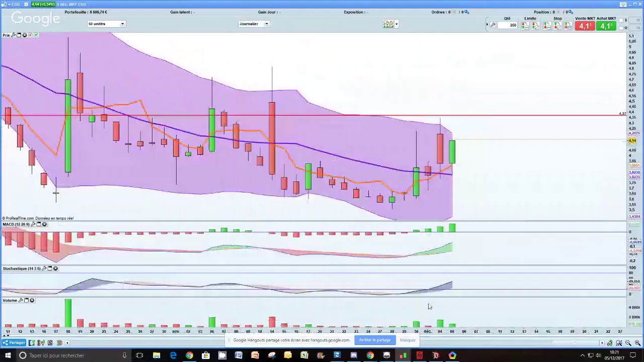Click the Ordres gear settings icon
The height and width of the screenshot is (362, 644).
pyautogui.click(x=467, y=12)
